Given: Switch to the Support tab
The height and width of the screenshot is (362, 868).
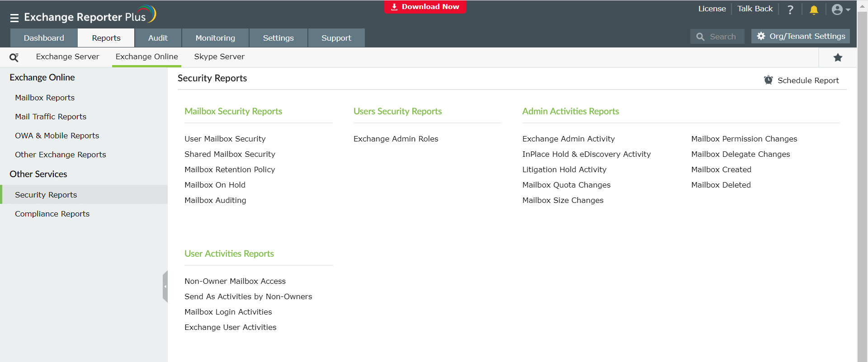Looking at the screenshot, I should pos(336,38).
